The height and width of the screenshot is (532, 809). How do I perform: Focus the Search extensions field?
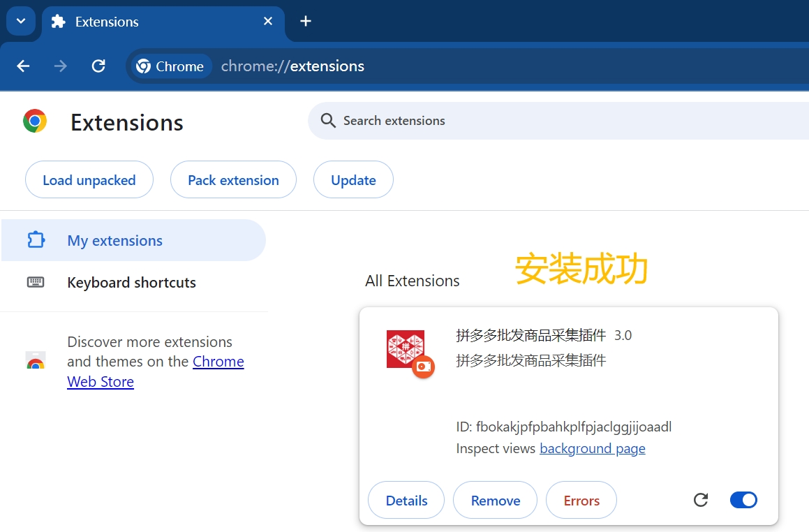coord(558,121)
